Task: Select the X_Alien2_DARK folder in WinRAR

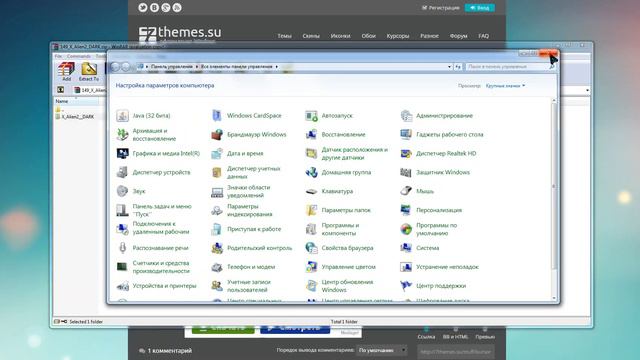Action: [x=75, y=117]
